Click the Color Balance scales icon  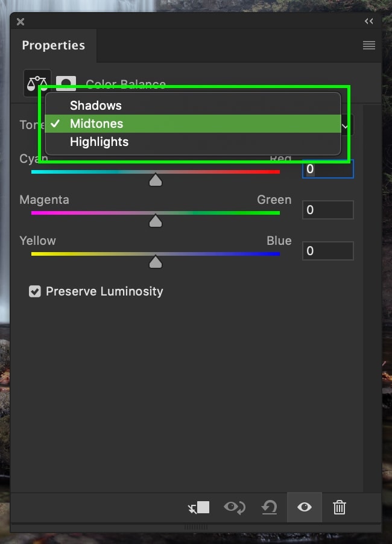pyautogui.click(x=37, y=83)
